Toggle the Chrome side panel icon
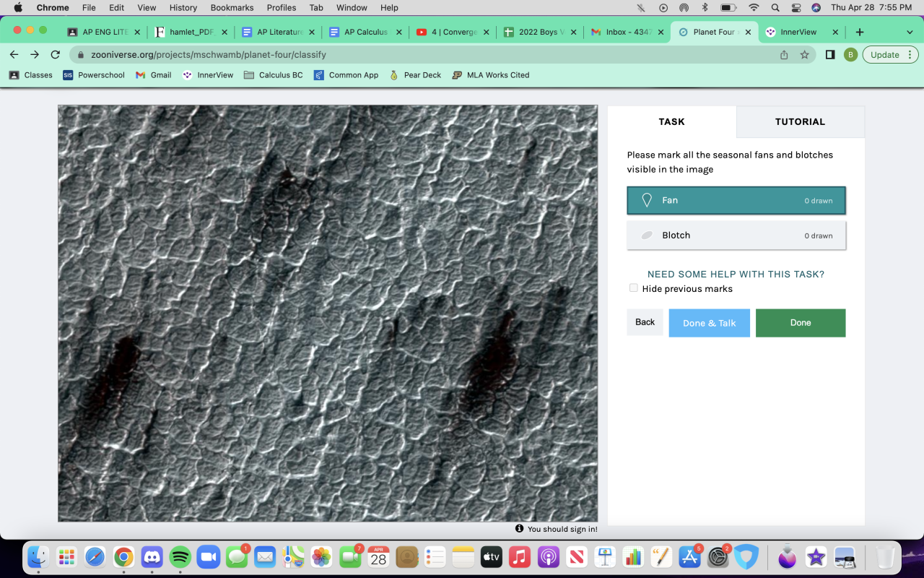 point(830,55)
